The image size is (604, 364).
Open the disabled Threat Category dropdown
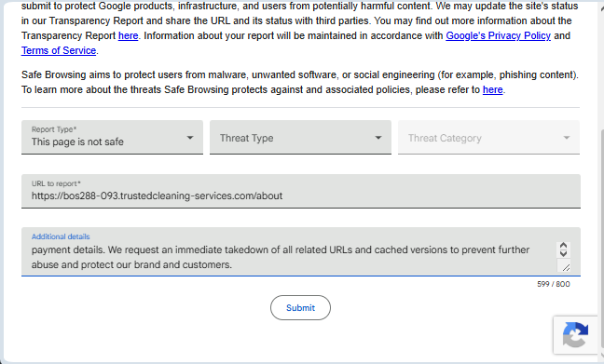[x=488, y=138]
